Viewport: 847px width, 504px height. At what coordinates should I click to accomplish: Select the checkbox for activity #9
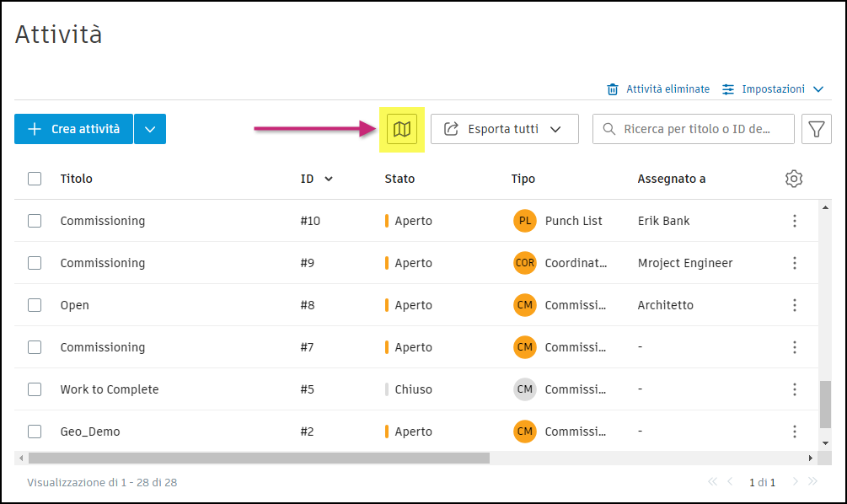(x=35, y=263)
